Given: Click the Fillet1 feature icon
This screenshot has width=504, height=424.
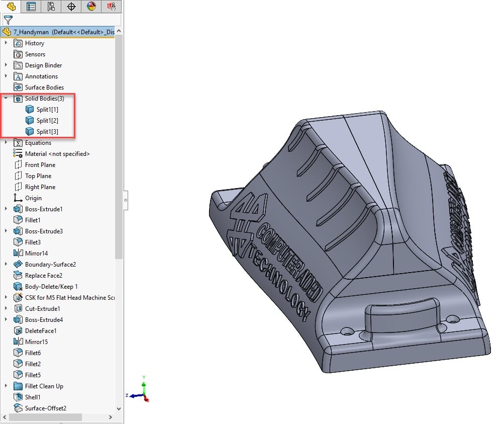Looking at the screenshot, I should click(18, 220).
